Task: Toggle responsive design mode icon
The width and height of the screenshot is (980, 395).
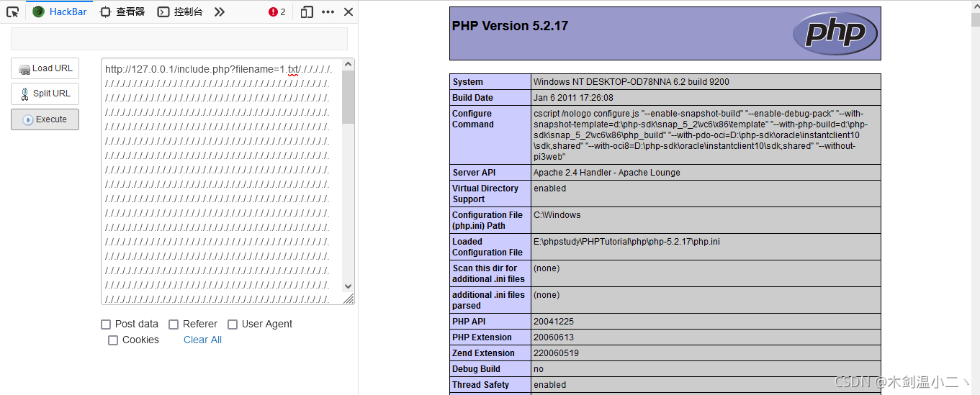Action: [307, 12]
